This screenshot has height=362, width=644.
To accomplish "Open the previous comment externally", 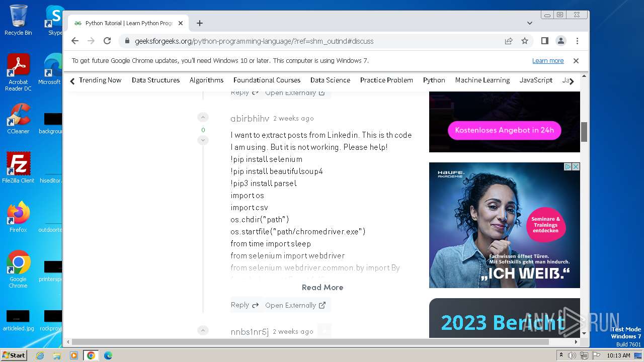I will [x=295, y=93].
